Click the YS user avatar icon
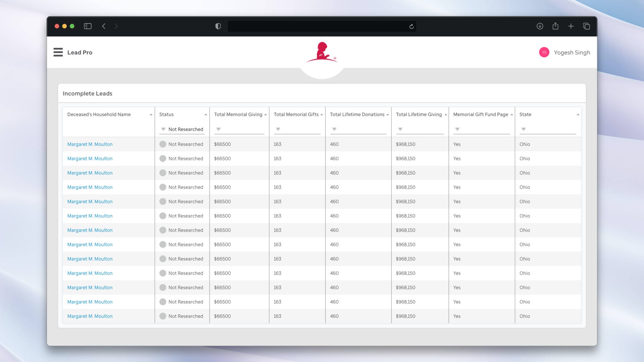This screenshot has height=362, width=644. [544, 52]
